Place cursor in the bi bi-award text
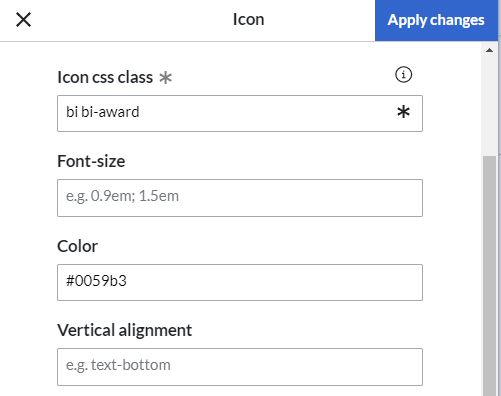 pyautogui.click(x=103, y=112)
